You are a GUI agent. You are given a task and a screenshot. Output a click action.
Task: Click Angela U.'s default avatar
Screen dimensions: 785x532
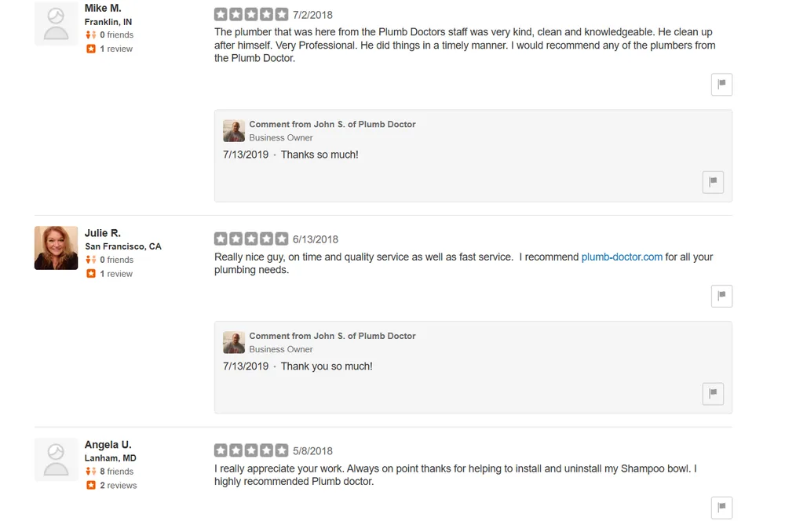(x=57, y=460)
